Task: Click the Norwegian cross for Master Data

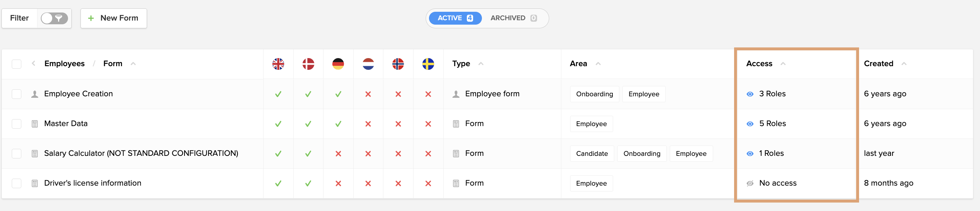Action: (398, 124)
